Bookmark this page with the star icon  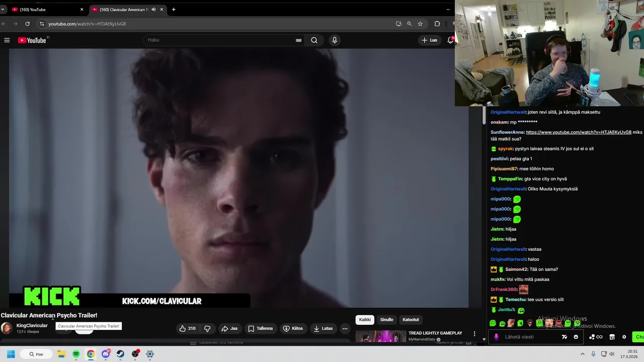click(420, 24)
